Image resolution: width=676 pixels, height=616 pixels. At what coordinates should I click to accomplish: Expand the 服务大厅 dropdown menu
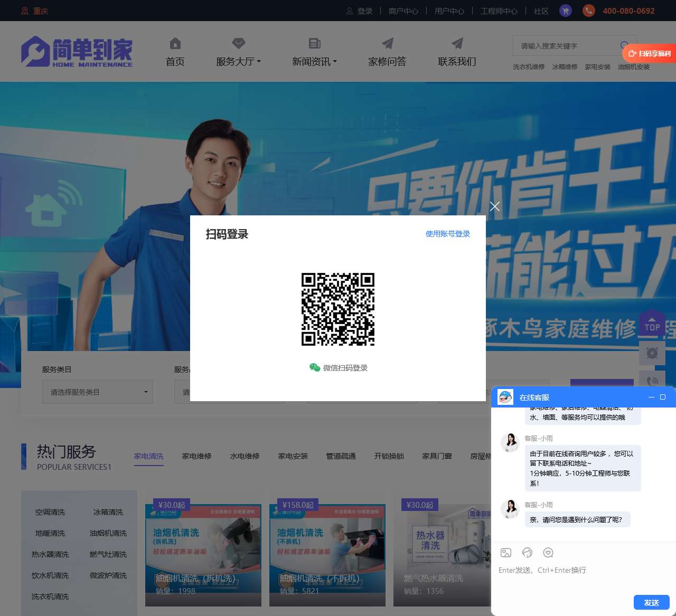coord(238,61)
